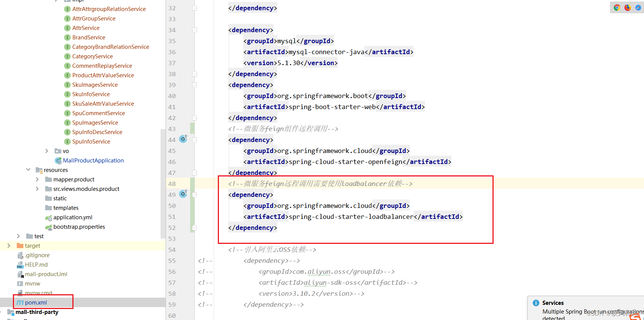Click the version 5.1.30 text
This screenshot has height=320, width=644.
[x=289, y=63]
